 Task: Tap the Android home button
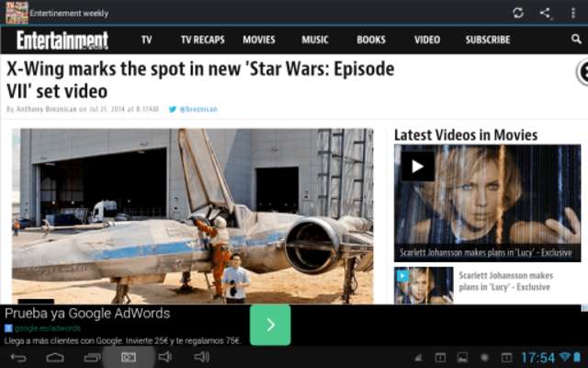(55, 358)
